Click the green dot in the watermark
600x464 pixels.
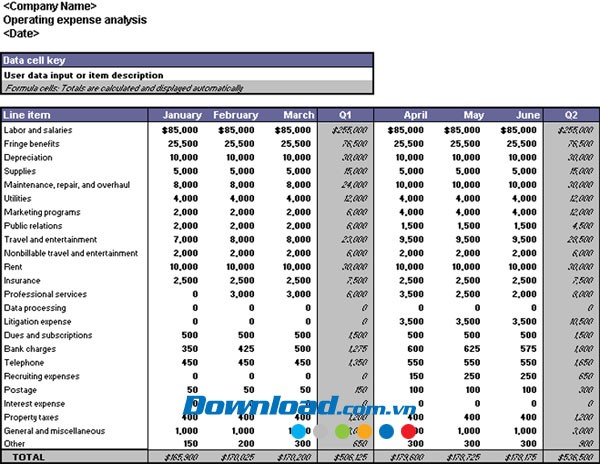pyautogui.click(x=343, y=432)
